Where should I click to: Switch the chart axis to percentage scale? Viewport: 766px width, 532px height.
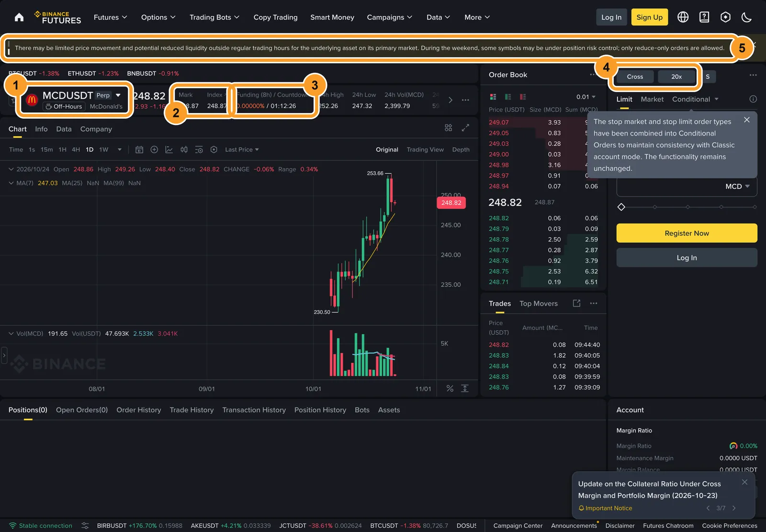(x=450, y=388)
